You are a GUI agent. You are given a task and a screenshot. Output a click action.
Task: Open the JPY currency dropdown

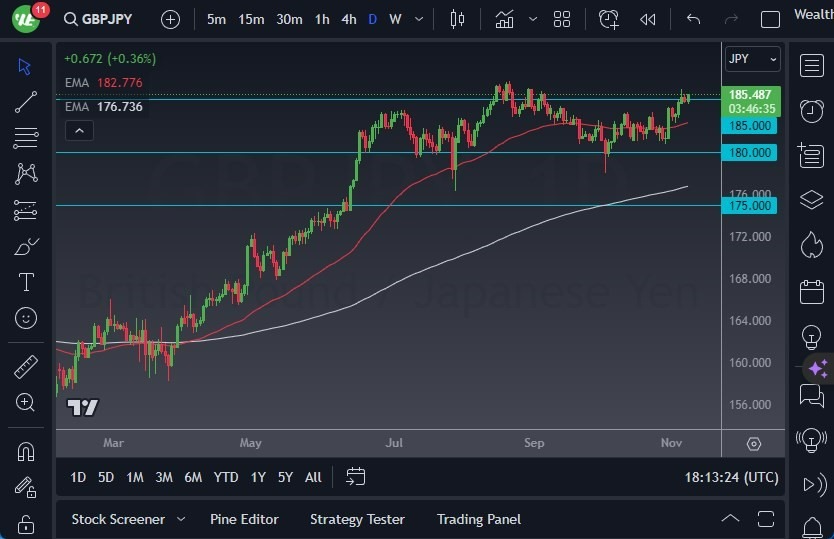pyautogui.click(x=752, y=59)
